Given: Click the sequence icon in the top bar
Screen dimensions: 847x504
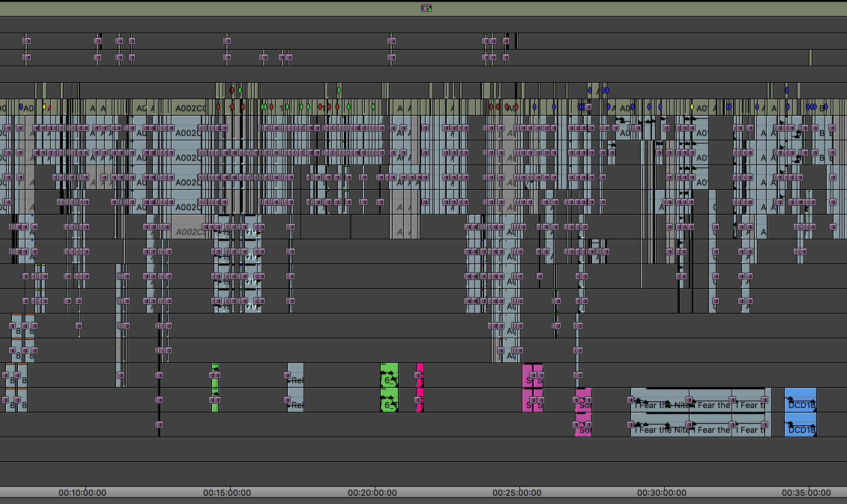Looking at the screenshot, I should tap(426, 8).
